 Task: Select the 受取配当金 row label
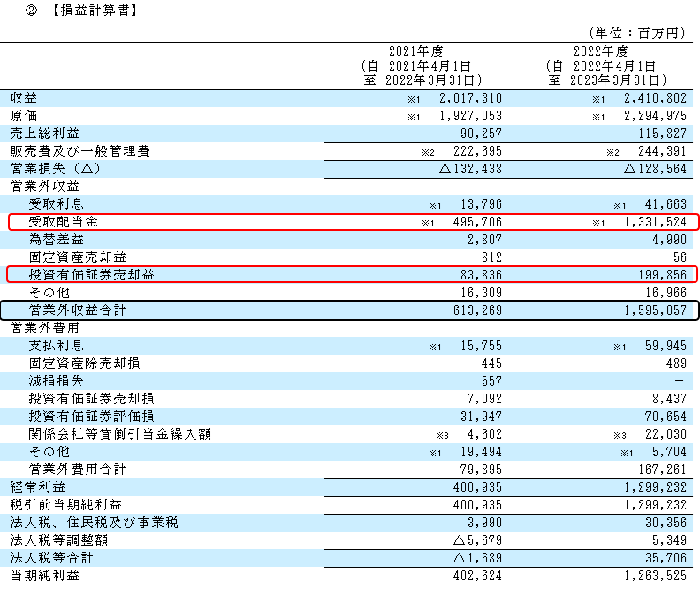tap(65, 222)
